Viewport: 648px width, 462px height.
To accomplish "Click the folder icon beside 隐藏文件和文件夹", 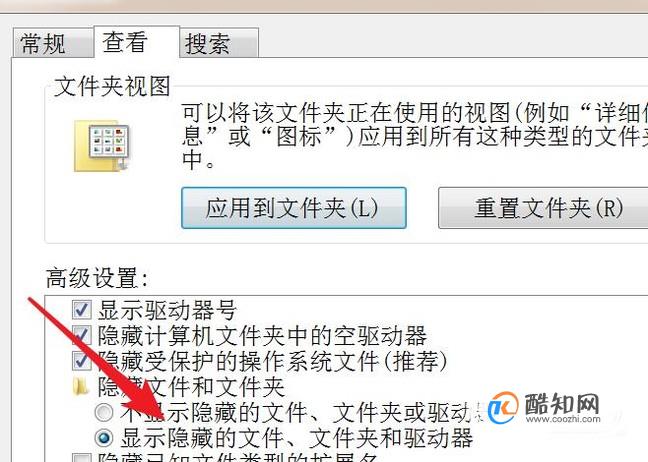I will click(x=81, y=386).
